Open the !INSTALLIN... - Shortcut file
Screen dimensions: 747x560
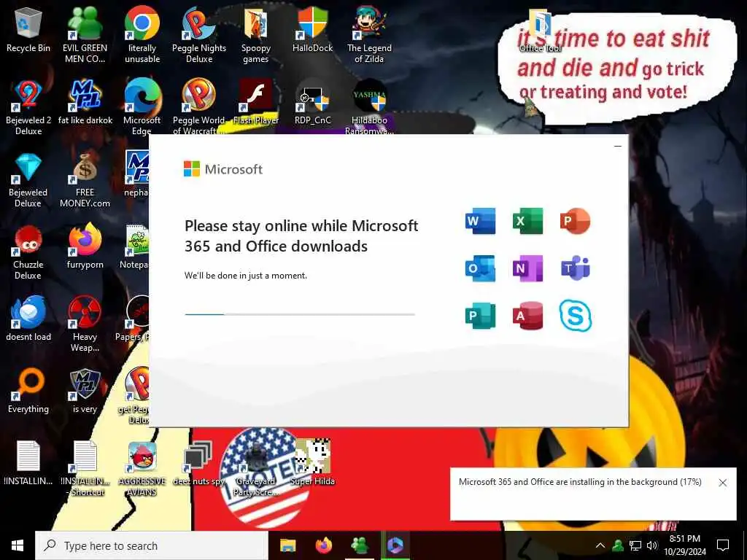click(x=85, y=469)
